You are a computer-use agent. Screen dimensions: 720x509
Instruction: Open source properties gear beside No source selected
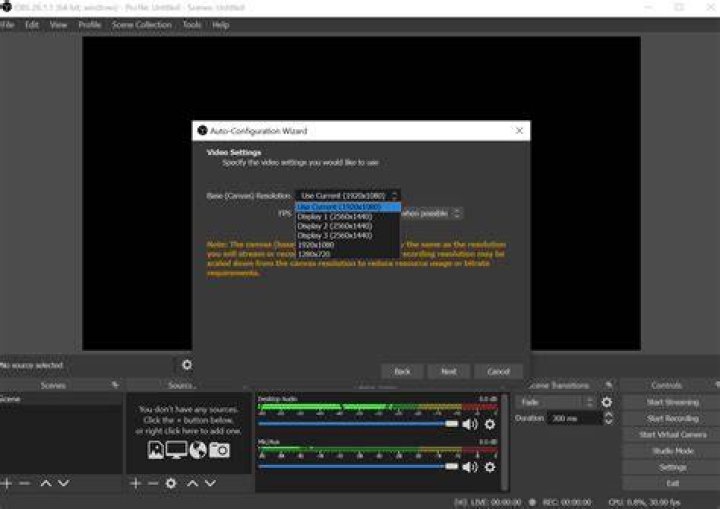click(x=186, y=365)
